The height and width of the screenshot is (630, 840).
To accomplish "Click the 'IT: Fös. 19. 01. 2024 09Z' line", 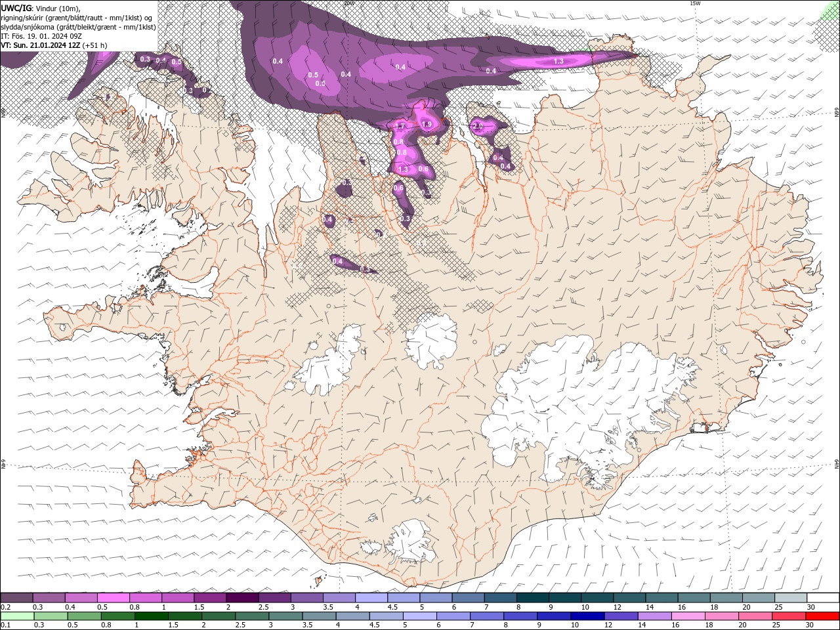I will tap(41, 36).
